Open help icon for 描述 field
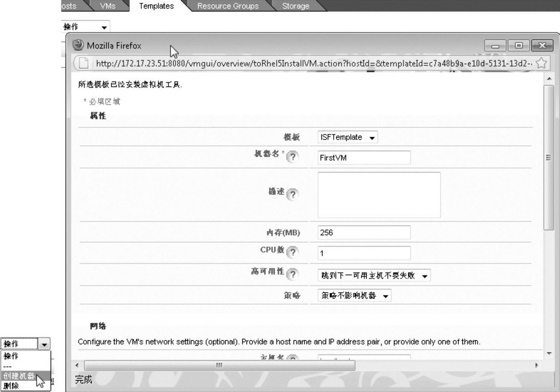560x392 pixels. 292,194
